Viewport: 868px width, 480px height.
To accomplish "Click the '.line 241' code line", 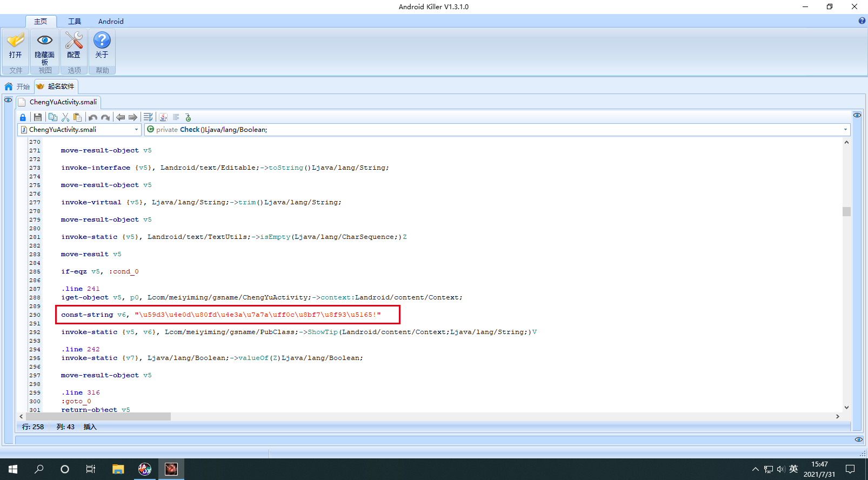I will point(81,289).
